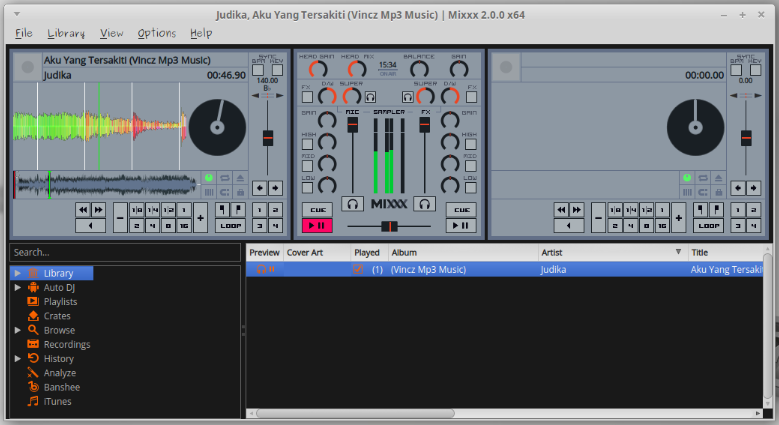Eject the track from deck 2
The height and width of the screenshot is (425, 779).
click(718, 178)
